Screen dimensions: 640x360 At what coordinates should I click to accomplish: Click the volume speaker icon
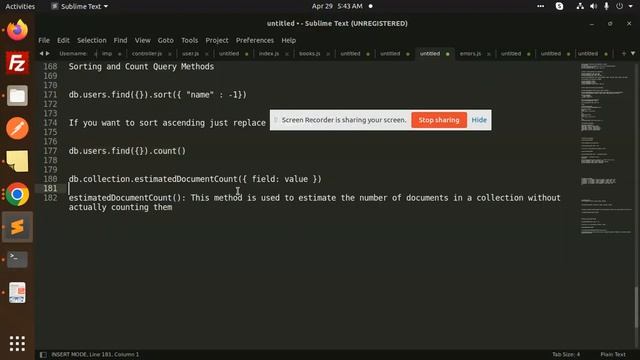point(593,6)
